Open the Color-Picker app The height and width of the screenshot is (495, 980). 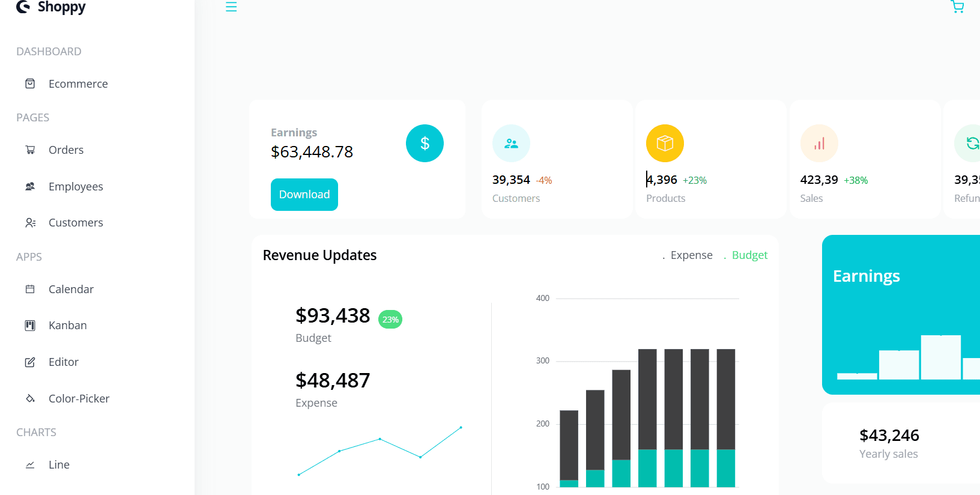[79, 398]
